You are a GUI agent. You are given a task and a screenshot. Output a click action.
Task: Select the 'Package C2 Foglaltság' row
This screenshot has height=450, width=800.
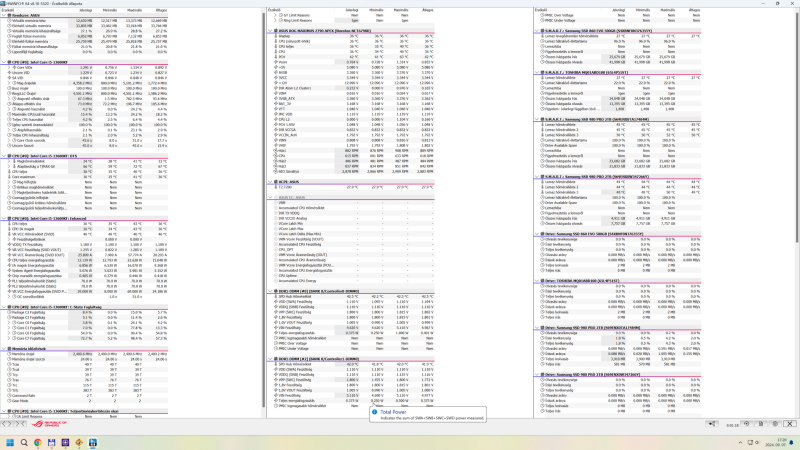85,312
